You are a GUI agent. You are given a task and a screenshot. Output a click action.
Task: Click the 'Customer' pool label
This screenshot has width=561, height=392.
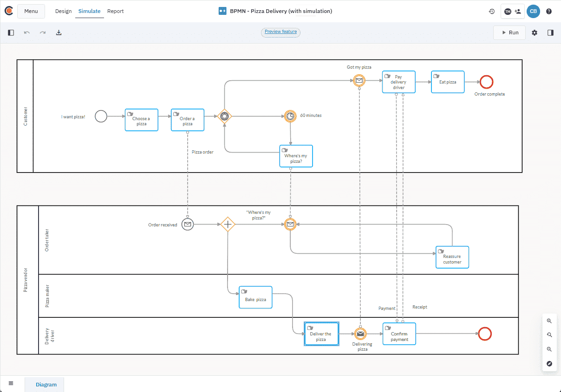[26, 116]
